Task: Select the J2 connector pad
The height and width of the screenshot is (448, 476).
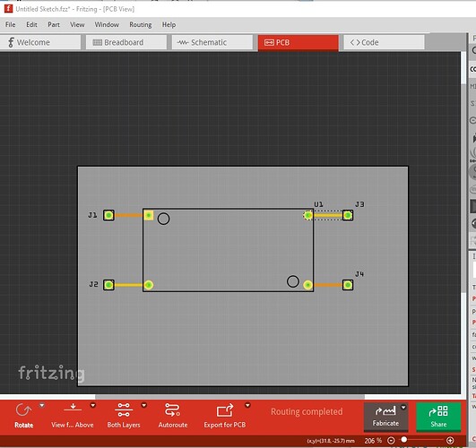Action: tap(108, 285)
